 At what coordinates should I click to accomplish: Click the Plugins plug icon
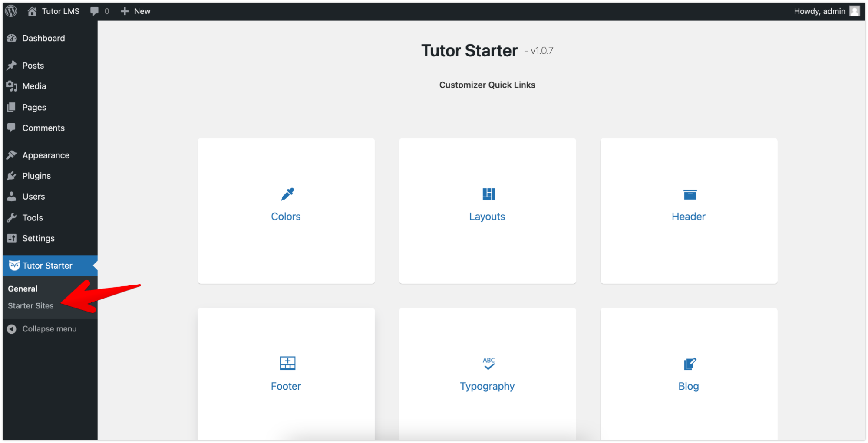(x=12, y=176)
